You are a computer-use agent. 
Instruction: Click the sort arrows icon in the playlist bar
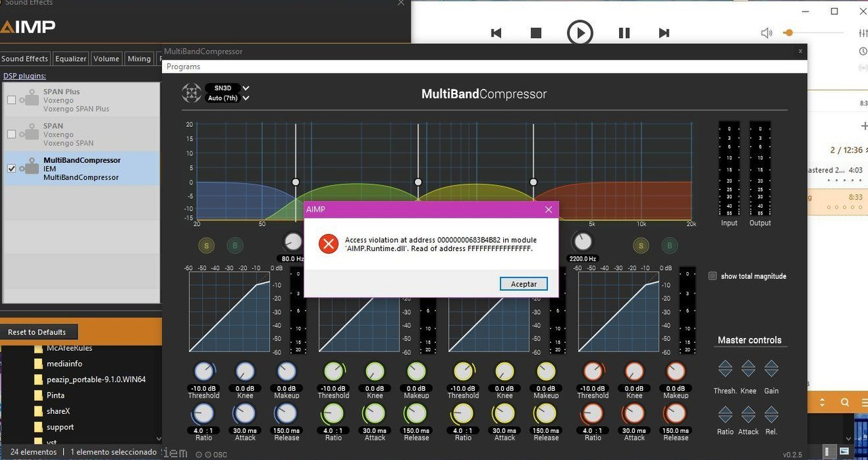[823, 402]
